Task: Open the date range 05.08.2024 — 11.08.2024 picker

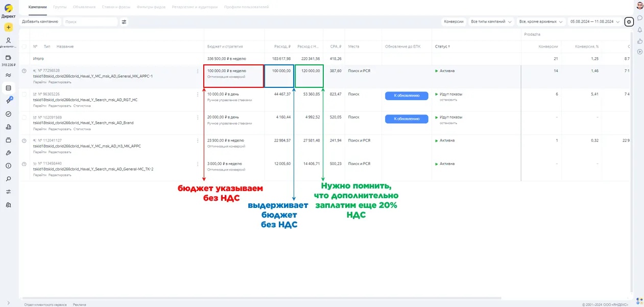Action: click(x=594, y=22)
